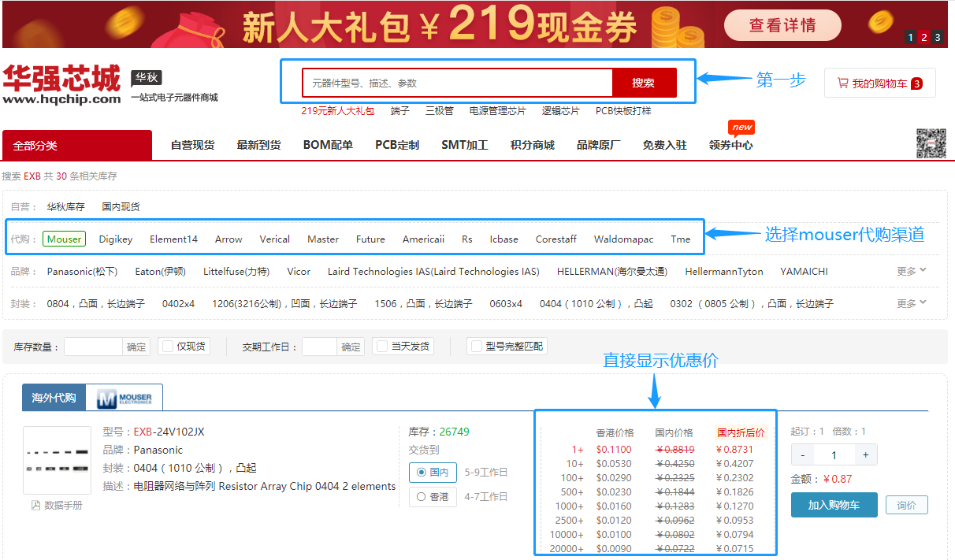955x560 pixels.
Task: Check the 当天发货 filter option
Action: (x=399, y=345)
